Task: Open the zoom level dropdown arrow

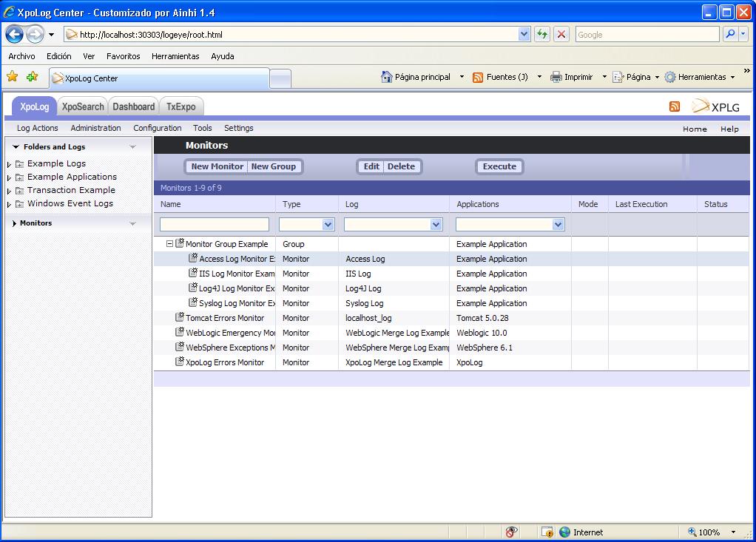Action: pos(733,532)
